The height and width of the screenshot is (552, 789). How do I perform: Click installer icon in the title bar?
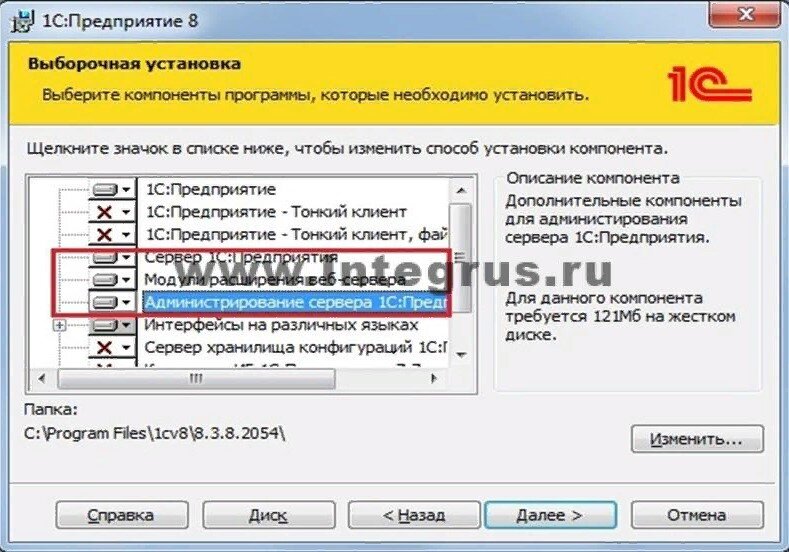coord(22,21)
